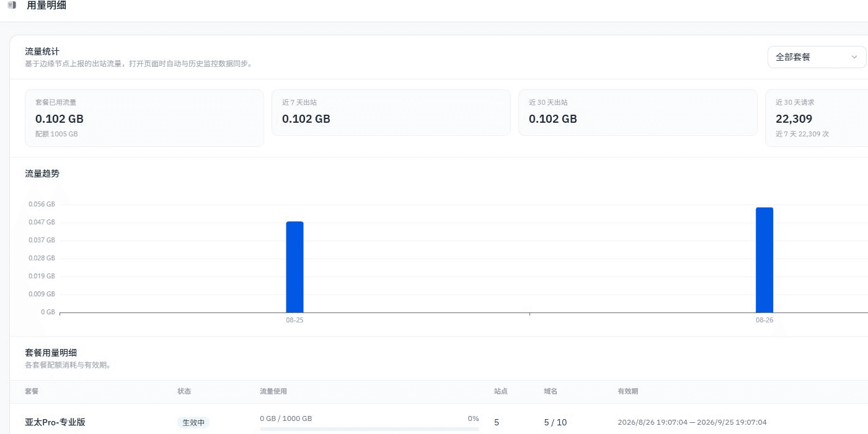Click the 0.028 GB axis label
This screenshot has height=434, width=868.
[x=42, y=258]
